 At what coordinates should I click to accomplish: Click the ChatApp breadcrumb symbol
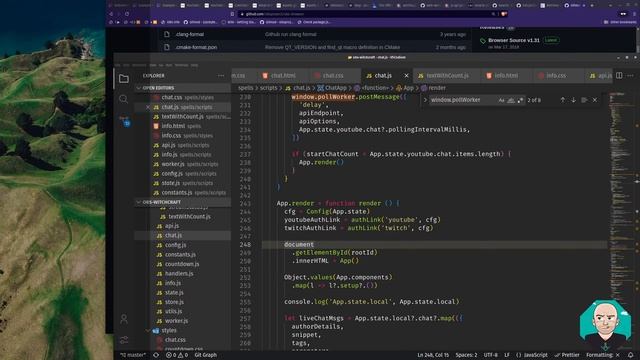click(x=332, y=88)
